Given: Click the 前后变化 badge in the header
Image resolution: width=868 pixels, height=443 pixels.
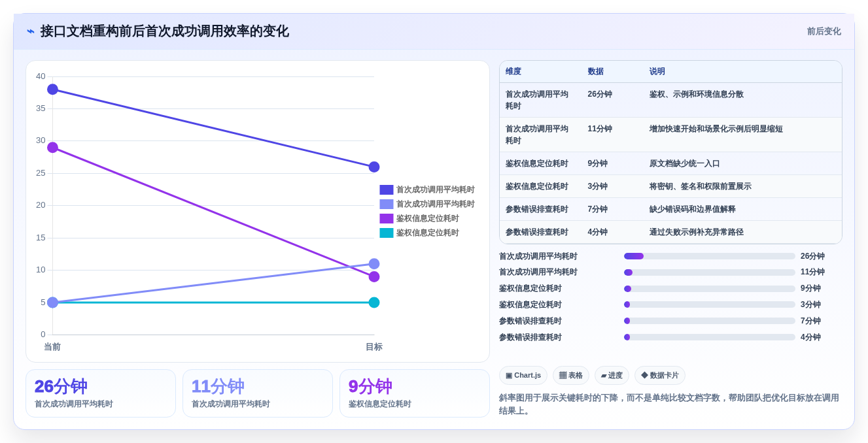Looking at the screenshot, I should point(824,31).
